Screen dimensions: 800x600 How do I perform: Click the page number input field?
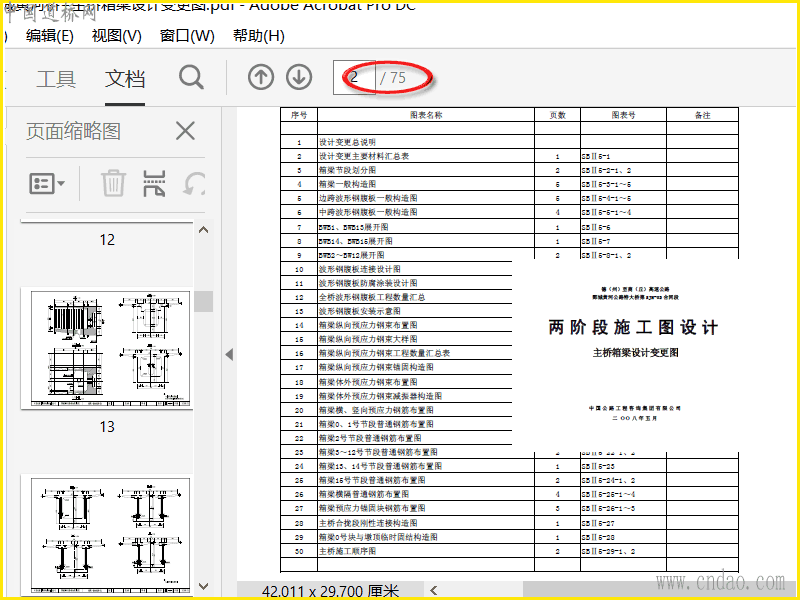354,78
